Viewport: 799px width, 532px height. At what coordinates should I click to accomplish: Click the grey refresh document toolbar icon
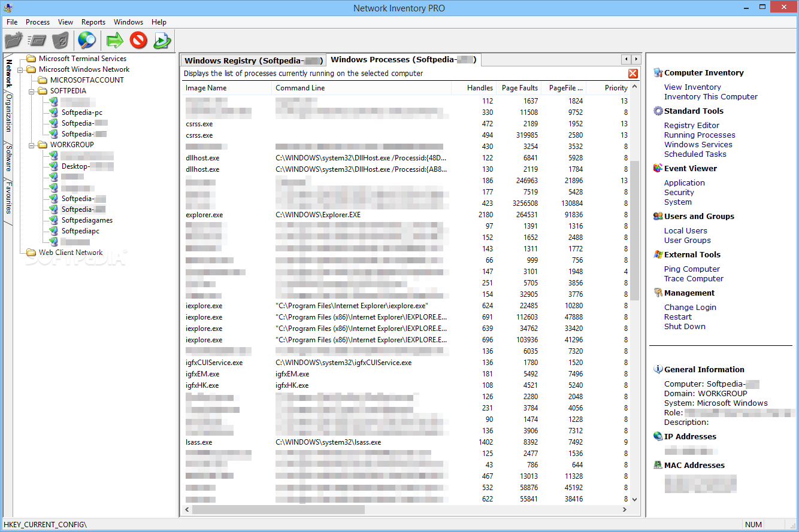point(60,41)
